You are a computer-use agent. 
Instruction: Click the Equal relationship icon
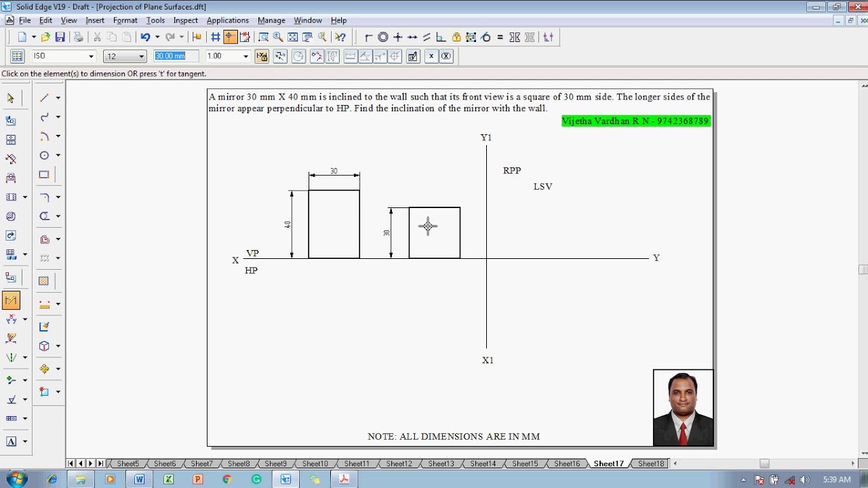[500, 37]
